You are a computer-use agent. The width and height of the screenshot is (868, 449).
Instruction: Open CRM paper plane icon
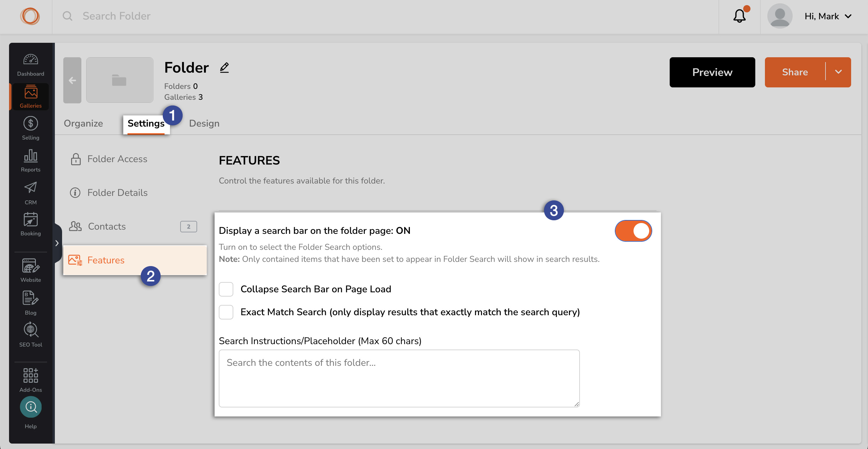pyautogui.click(x=31, y=187)
